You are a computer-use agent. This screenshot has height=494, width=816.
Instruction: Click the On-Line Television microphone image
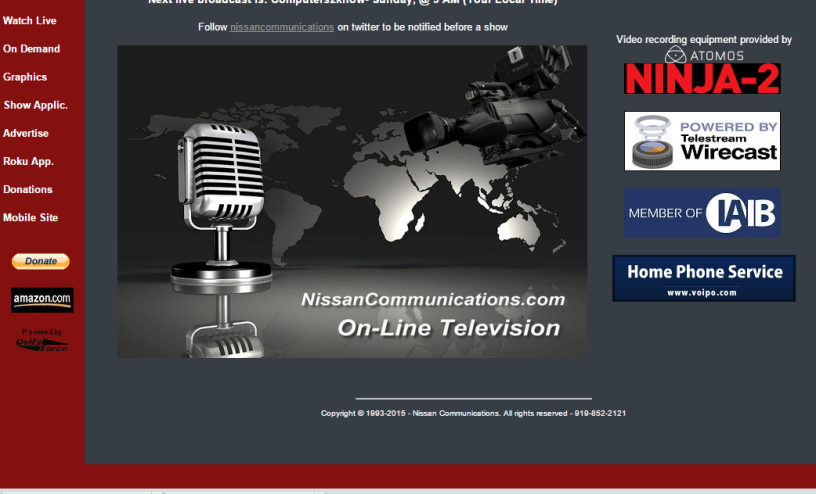tap(352, 201)
